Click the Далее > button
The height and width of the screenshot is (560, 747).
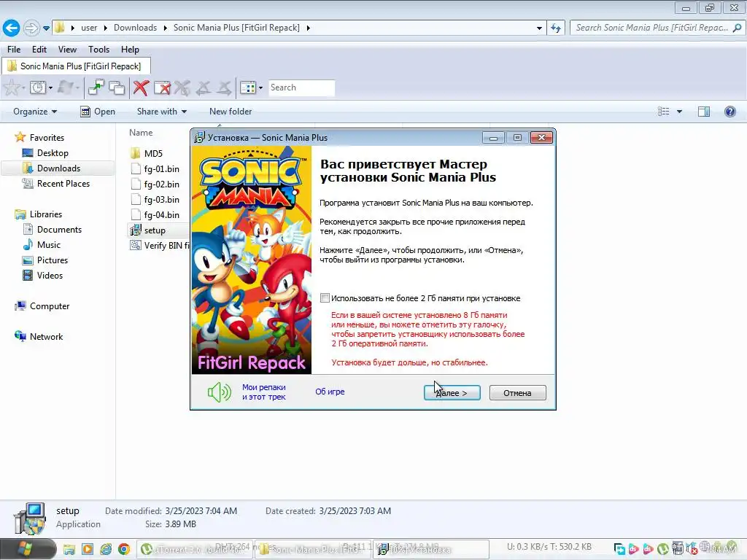[452, 393]
